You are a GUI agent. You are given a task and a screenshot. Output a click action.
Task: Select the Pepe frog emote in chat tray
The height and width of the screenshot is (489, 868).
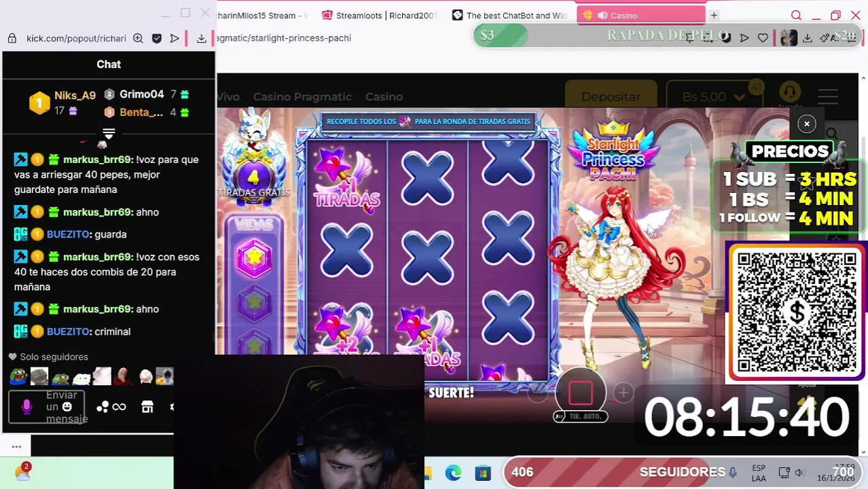(x=18, y=376)
